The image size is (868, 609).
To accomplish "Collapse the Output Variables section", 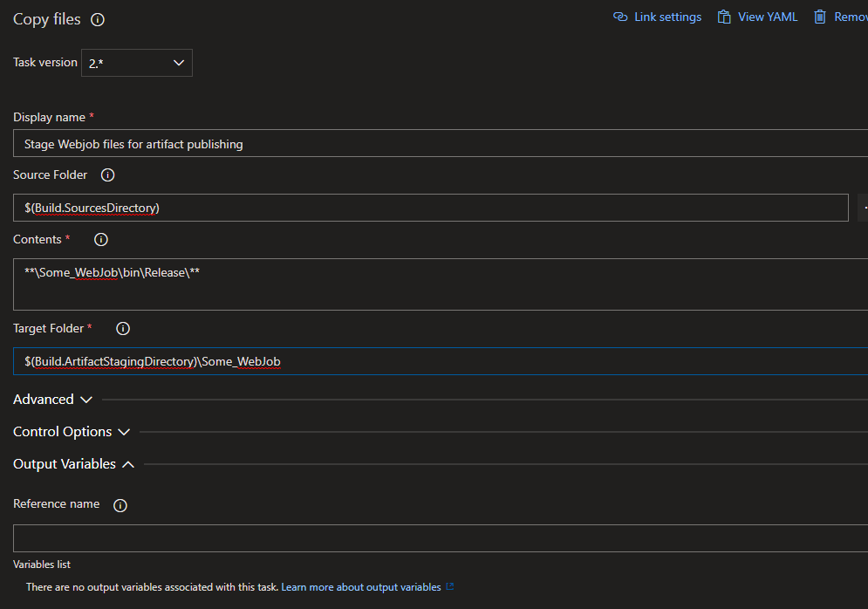I will pyautogui.click(x=73, y=464).
